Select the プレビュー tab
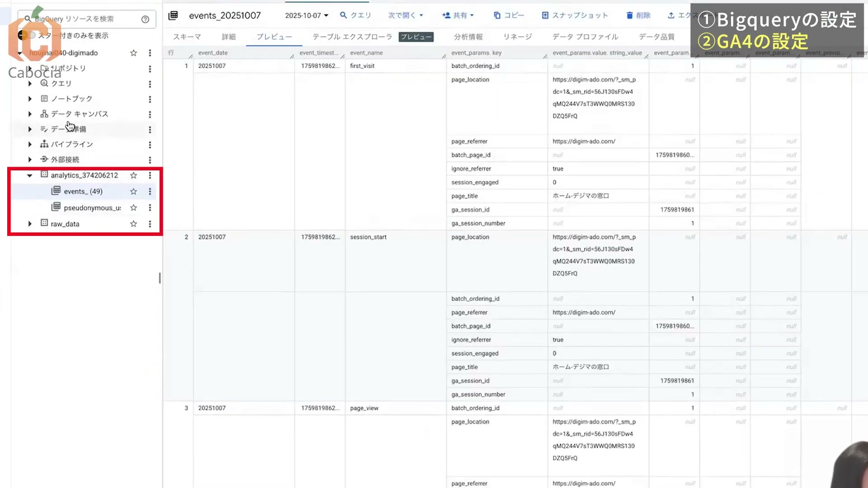868x488 pixels. [274, 37]
